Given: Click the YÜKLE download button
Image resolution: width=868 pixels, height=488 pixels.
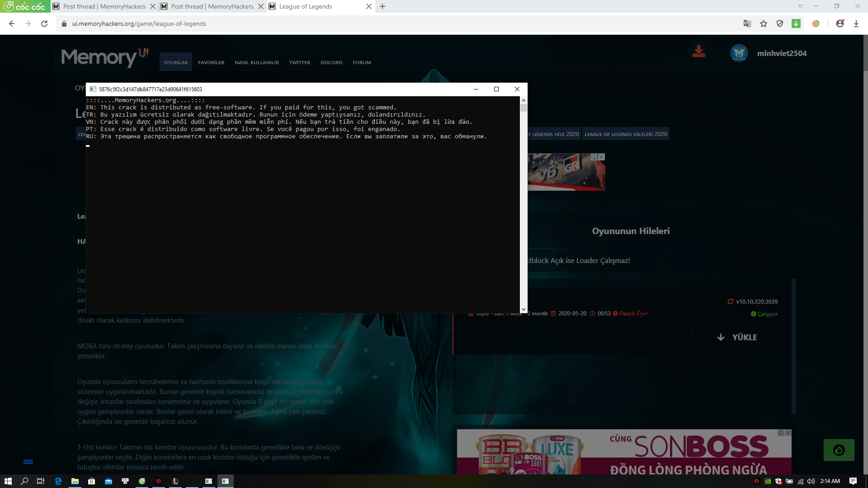Looking at the screenshot, I should coord(737,337).
